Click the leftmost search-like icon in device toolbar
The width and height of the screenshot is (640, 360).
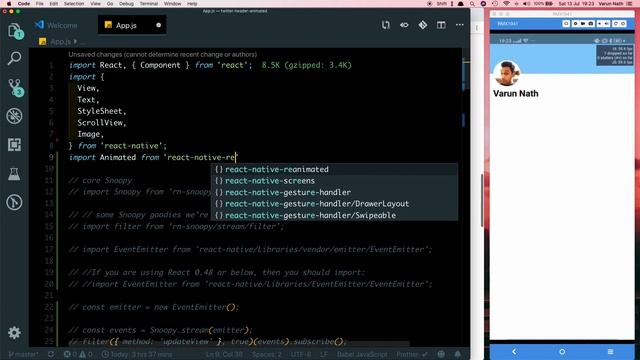click(566, 24)
